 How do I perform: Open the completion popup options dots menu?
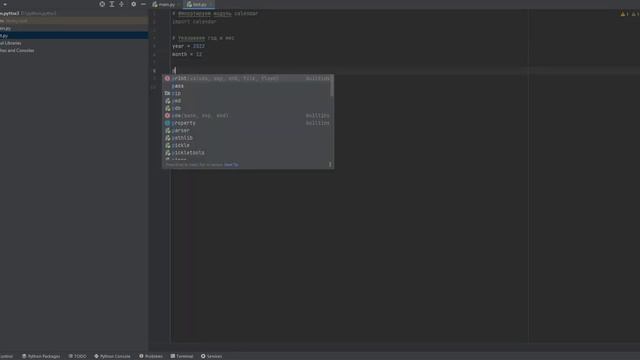point(330,164)
